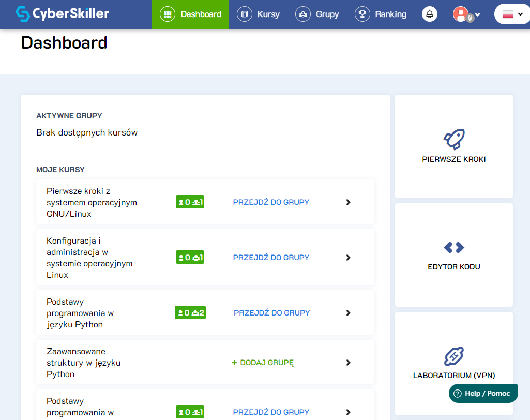This screenshot has width=530, height=420.
Task: Click Przejdź do grupy for Linux administration course
Action: tap(271, 258)
